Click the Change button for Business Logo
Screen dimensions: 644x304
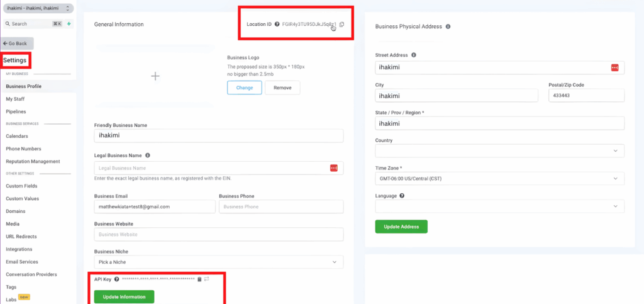coord(244,88)
